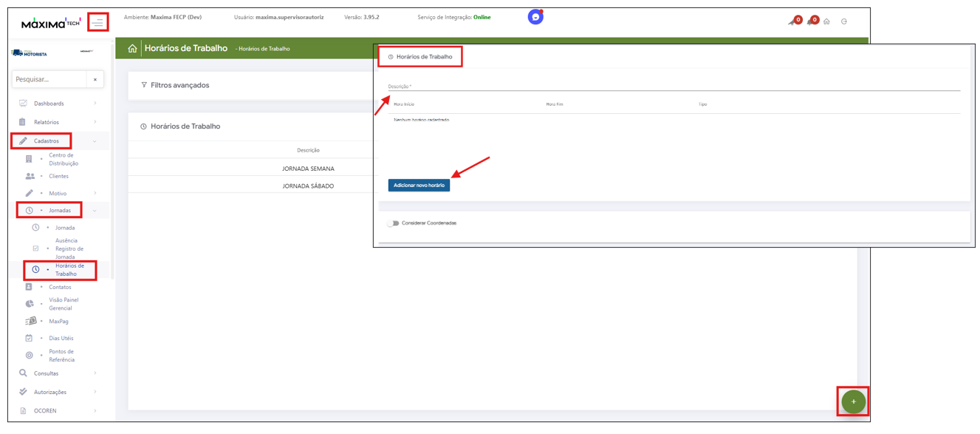
Task: Click the green plus add button
Action: (853, 401)
